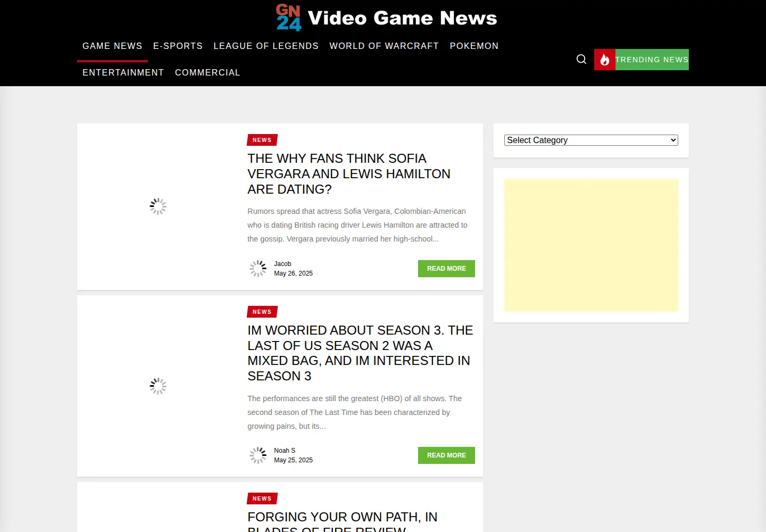The image size is (766, 532).
Task: Click the Last of Us article excerpt text
Action: pos(355,412)
